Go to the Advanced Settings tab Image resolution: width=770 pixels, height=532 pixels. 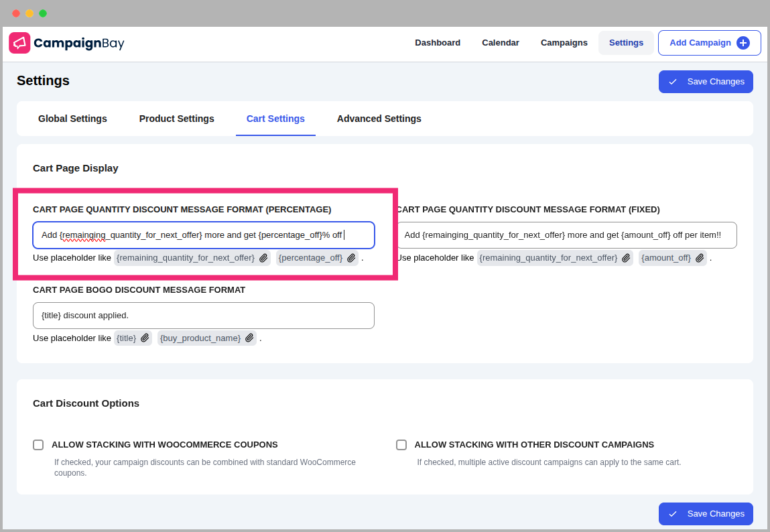(x=379, y=119)
